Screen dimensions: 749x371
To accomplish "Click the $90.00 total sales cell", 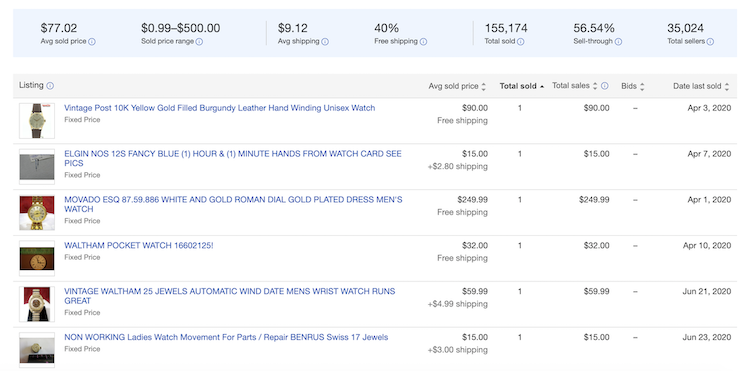I will 597,108.
